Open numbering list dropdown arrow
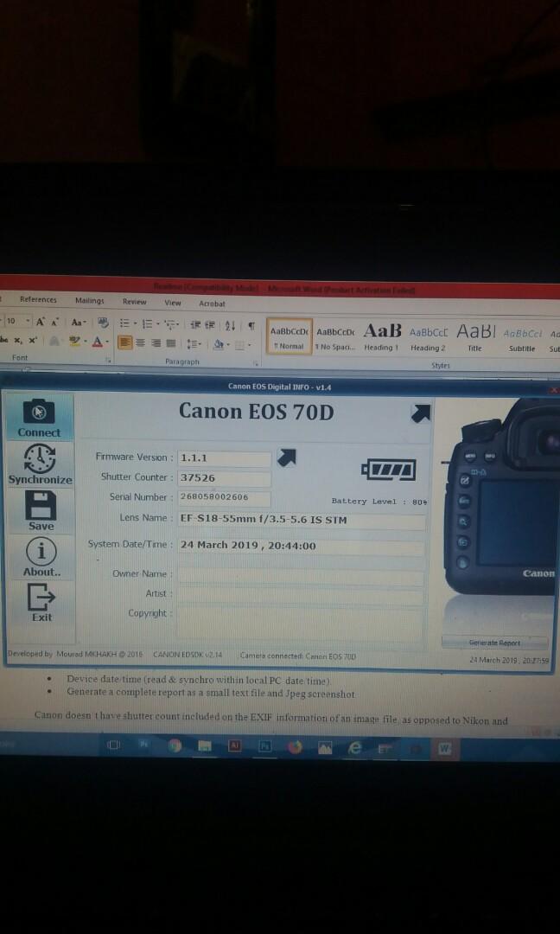The width and height of the screenshot is (560, 934). coord(157,324)
